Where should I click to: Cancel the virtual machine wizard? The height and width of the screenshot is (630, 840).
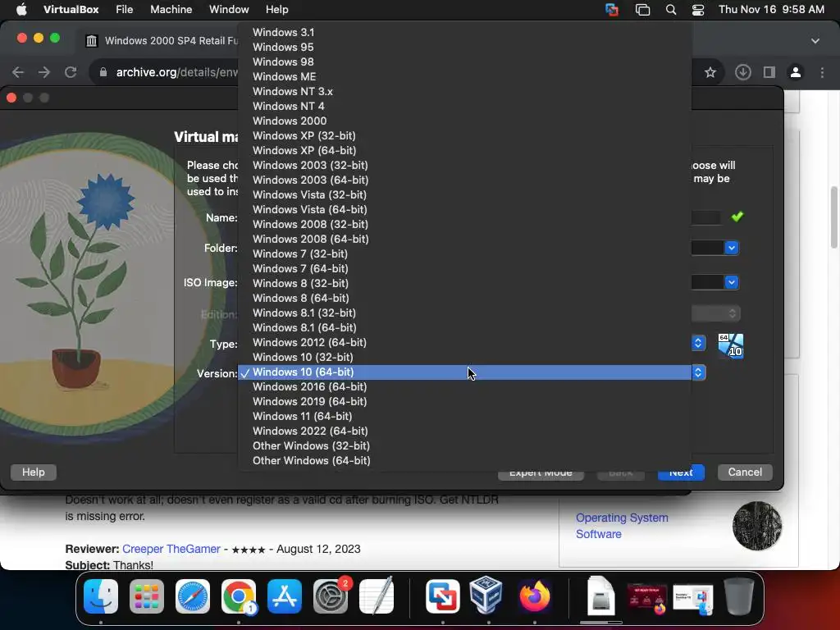tap(745, 472)
